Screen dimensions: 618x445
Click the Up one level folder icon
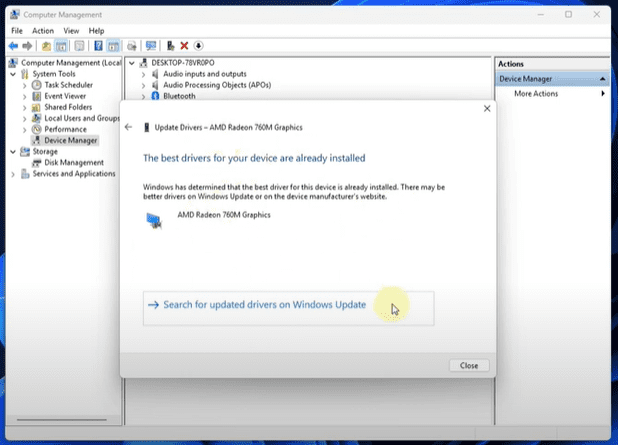[x=46, y=46]
